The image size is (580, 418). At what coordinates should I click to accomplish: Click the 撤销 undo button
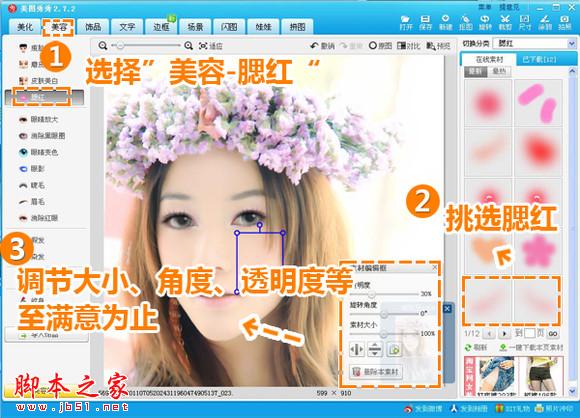323,46
